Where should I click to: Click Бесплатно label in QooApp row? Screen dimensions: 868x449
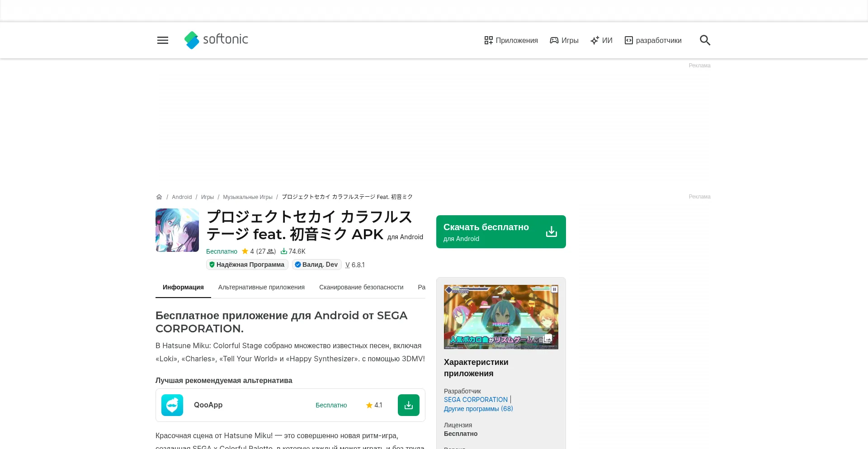pos(331,405)
